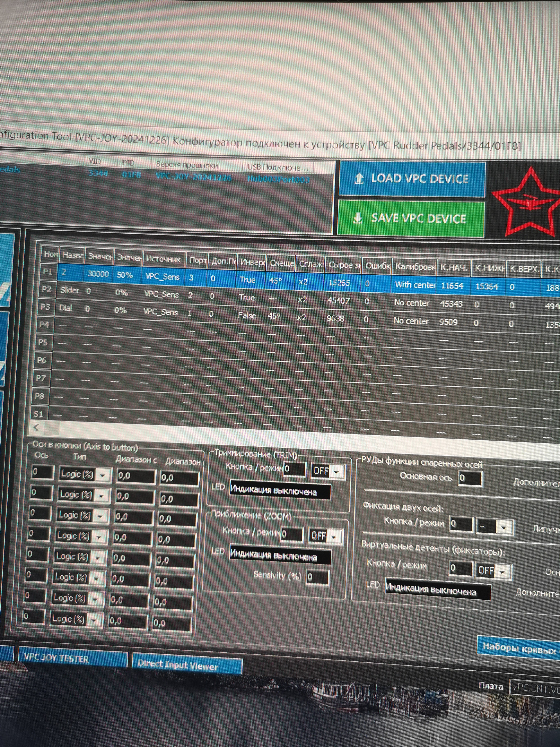Viewport: 560px width, 747px height.
Task: Click the Sensivity (%) input field
Action: click(317, 577)
